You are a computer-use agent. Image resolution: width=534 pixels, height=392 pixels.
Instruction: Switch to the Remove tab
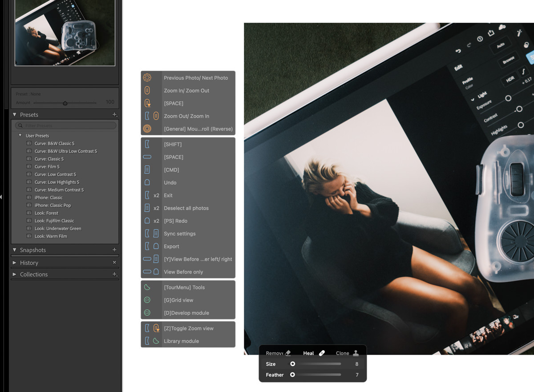275,353
